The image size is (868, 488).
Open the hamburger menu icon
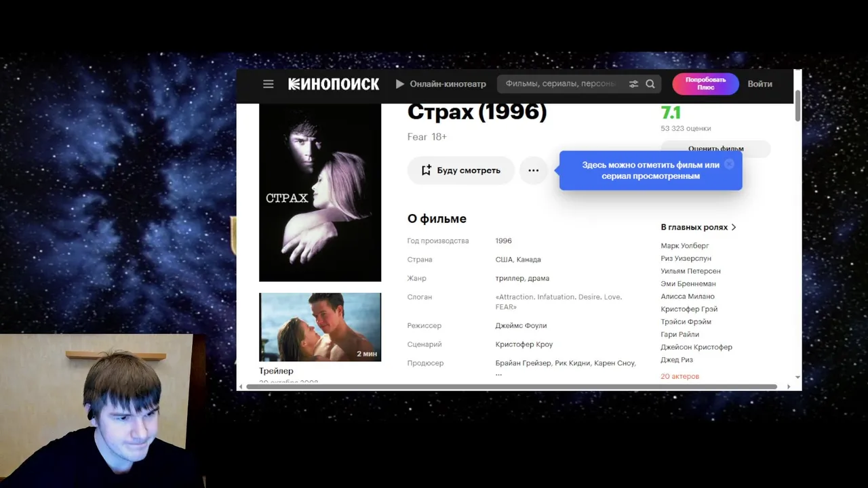[x=269, y=84]
